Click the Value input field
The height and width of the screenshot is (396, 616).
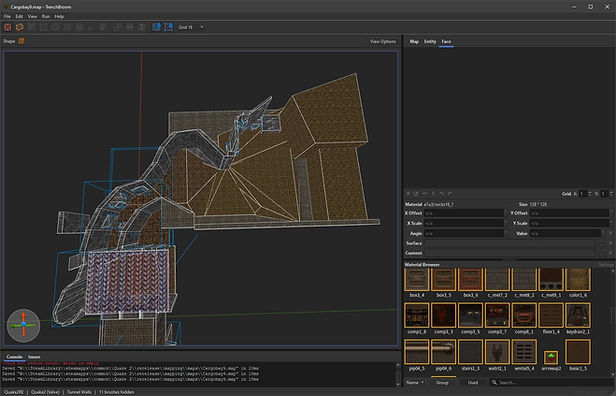tap(565, 233)
